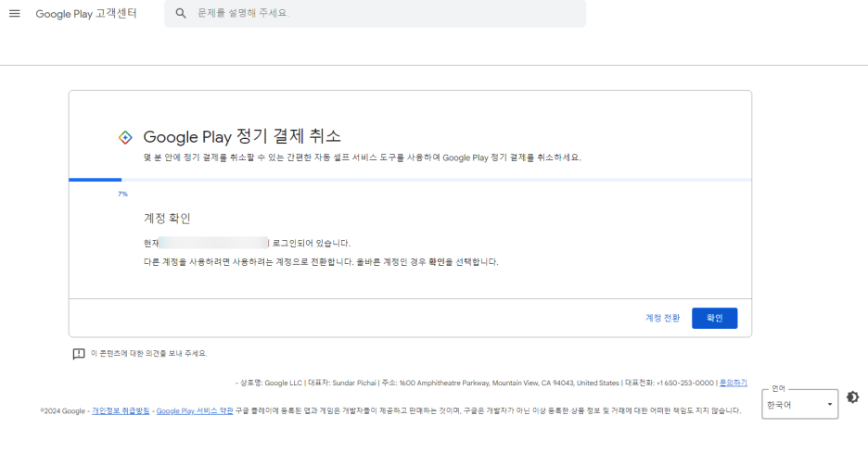
Task: Click the blue progress bar
Action: (410, 180)
